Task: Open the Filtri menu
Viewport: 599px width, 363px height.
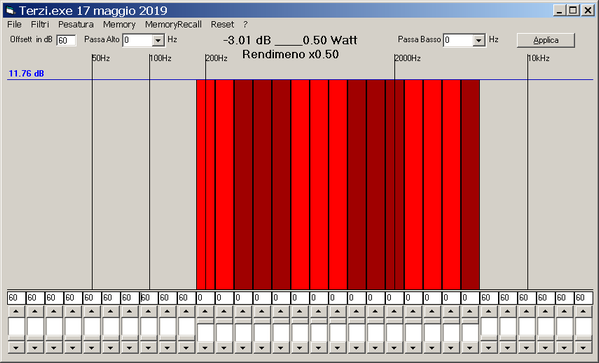Action: [40, 24]
